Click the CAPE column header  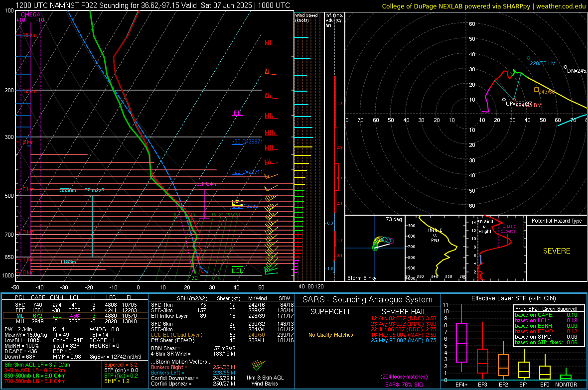(38, 297)
